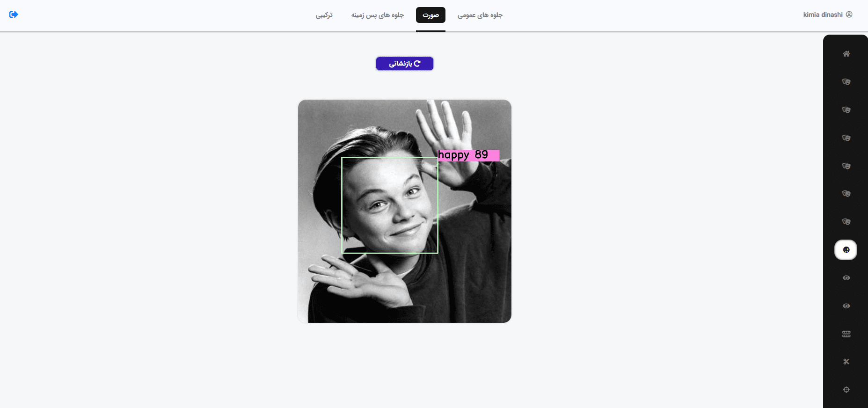Go to the home icon in sidebar
Image resolution: width=868 pixels, height=408 pixels.
point(846,54)
